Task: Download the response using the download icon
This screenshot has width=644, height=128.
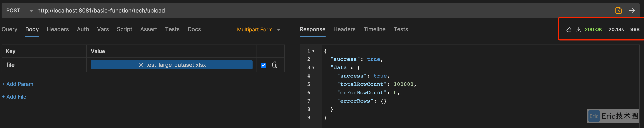Action: [x=578, y=30]
